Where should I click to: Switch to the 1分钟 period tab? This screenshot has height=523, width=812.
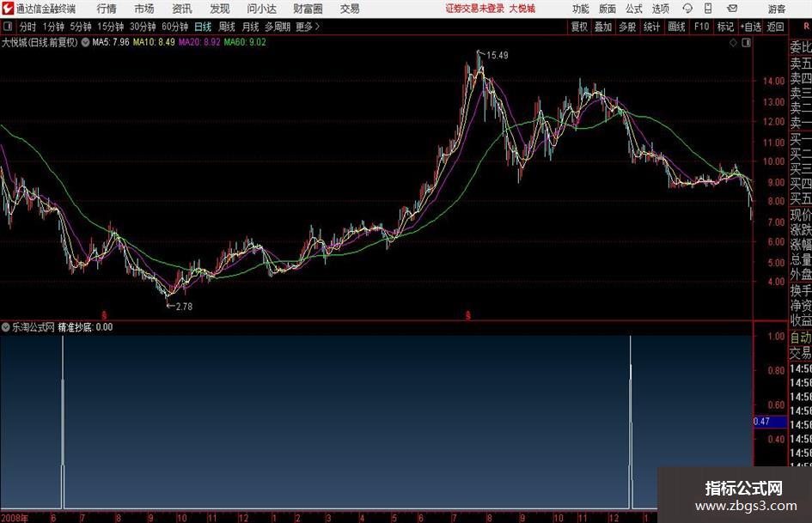pos(53,27)
